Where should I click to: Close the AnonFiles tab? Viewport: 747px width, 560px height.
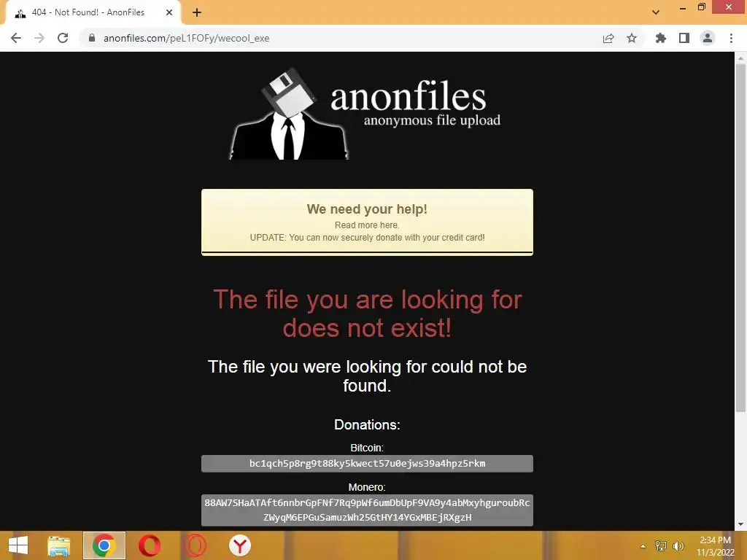pos(169,12)
